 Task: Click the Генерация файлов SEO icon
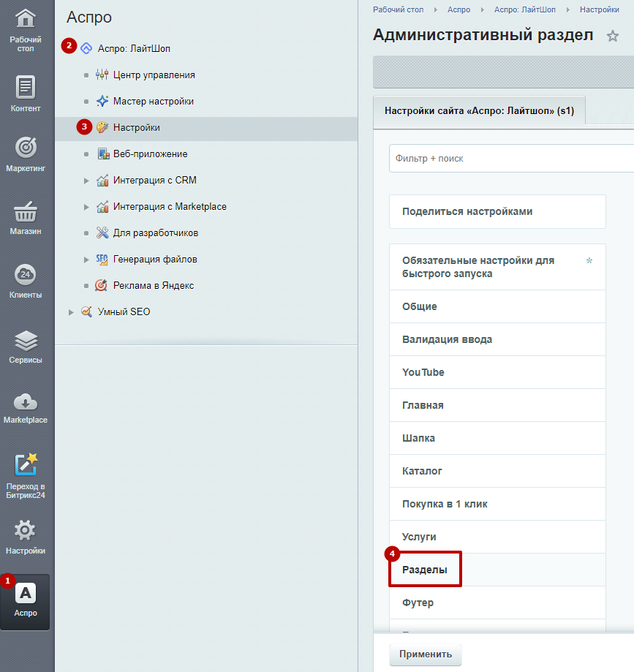[x=102, y=260]
